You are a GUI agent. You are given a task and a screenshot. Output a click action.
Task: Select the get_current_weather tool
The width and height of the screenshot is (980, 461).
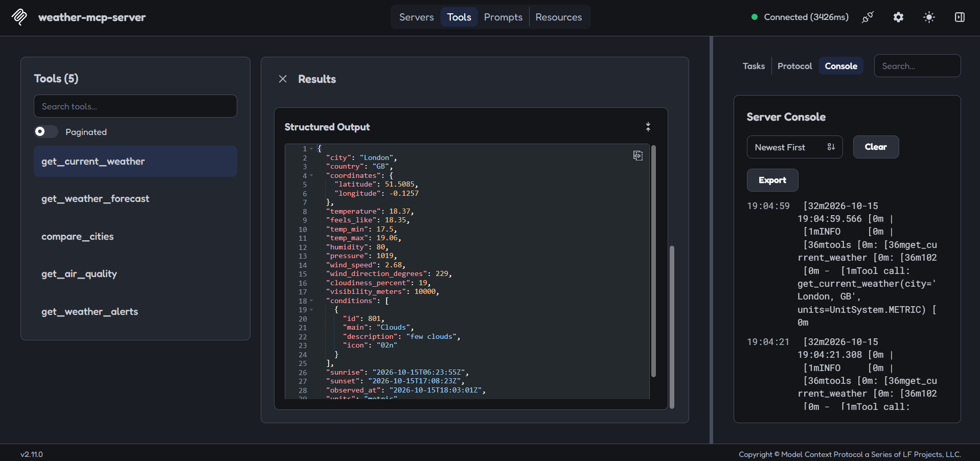pos(135,162)
